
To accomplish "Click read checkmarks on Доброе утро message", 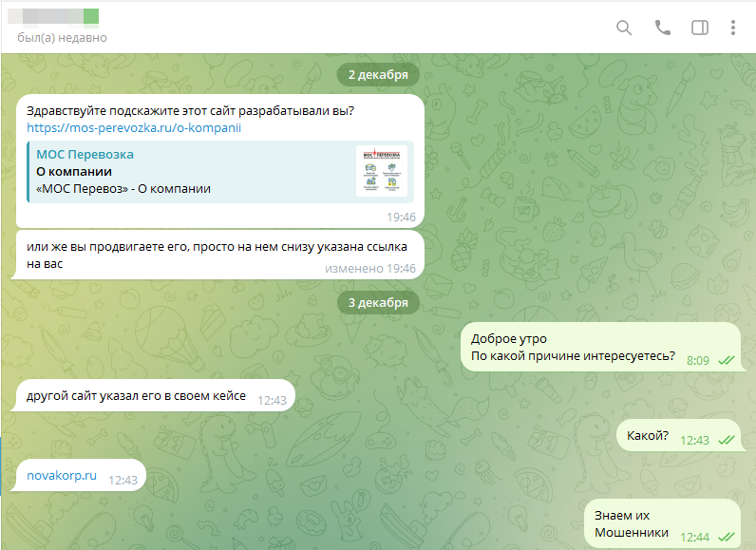I will (727, 361).
